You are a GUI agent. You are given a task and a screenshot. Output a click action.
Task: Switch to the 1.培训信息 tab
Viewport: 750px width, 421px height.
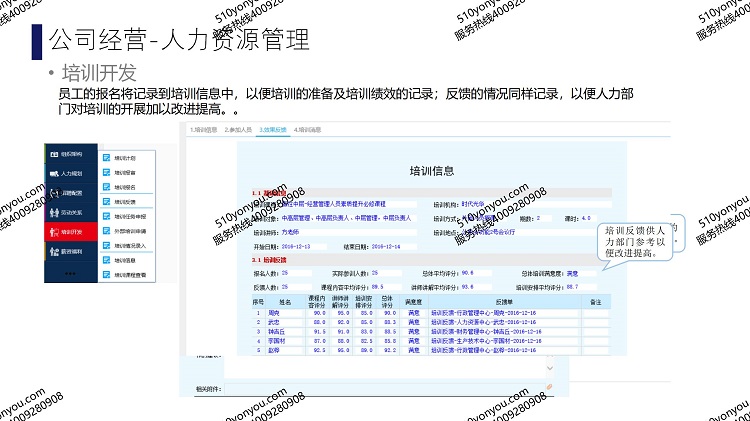point(203,130)
